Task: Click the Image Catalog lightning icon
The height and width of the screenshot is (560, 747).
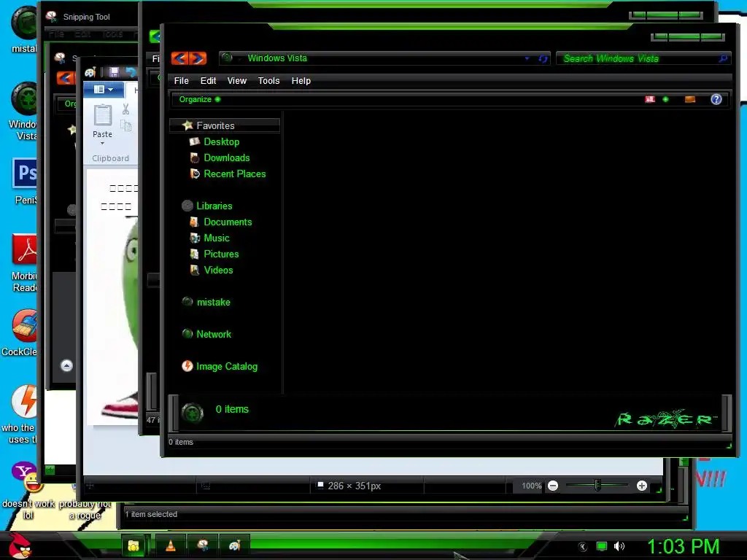Action: (187, 366)
